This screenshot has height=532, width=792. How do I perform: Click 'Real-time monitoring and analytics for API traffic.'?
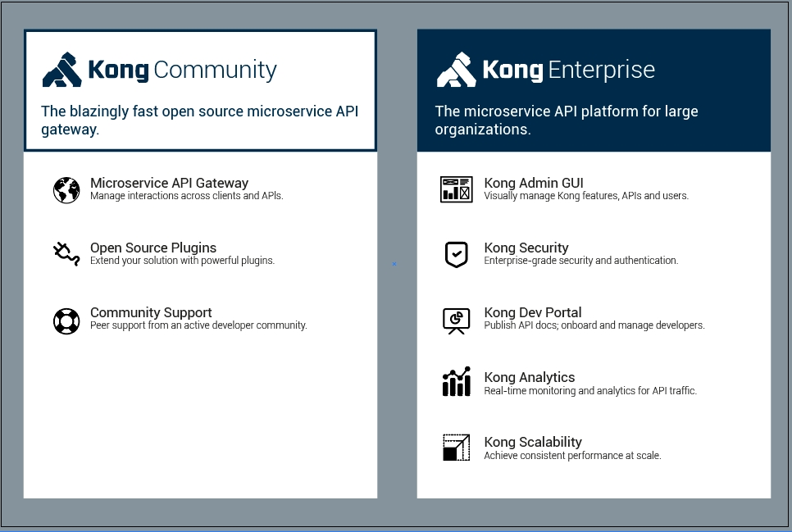coord(590,391)
